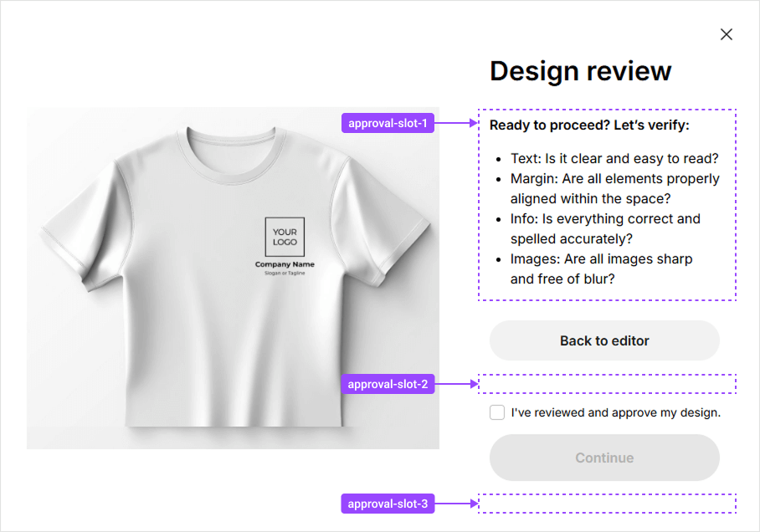Open the t-shirt preview image
The width and height of the screenshot is (760, 532).
234,278
